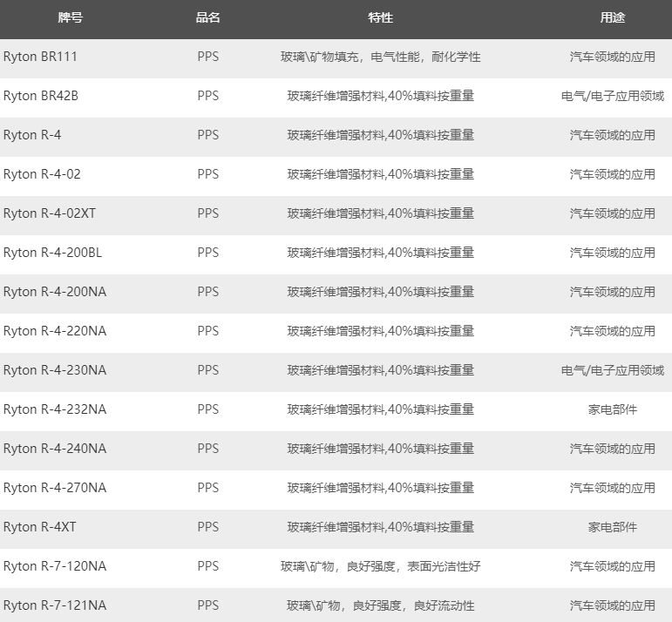Image resolution: width=672 pixels, height=622 pixels.
Task: Open the Ryton BR111 grade entry
Action: (40, 57)
